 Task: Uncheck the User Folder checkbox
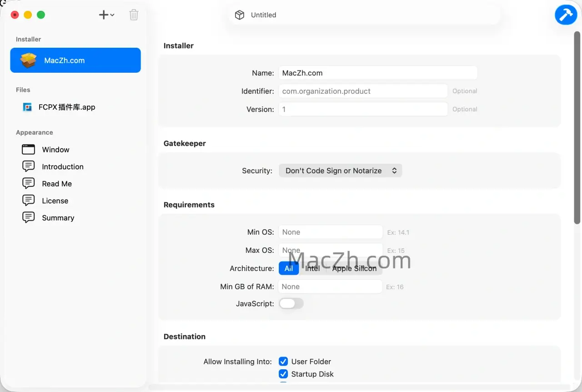point(283,362)
